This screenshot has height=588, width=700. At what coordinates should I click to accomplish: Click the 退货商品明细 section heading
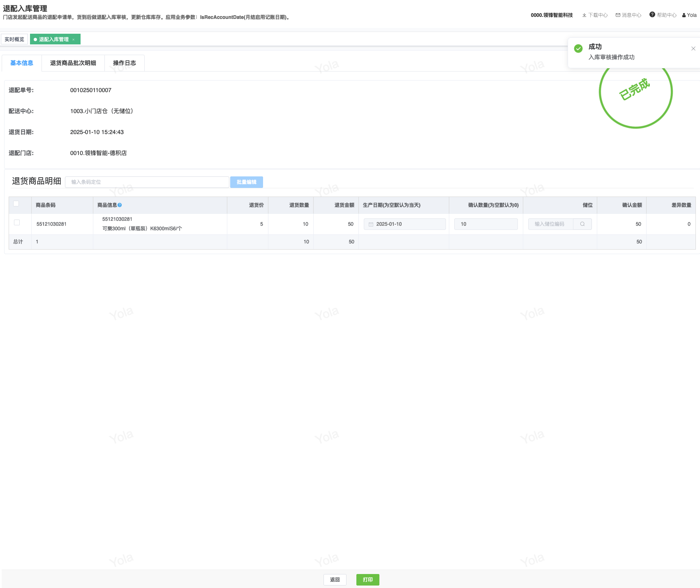[x=37, y=181]
